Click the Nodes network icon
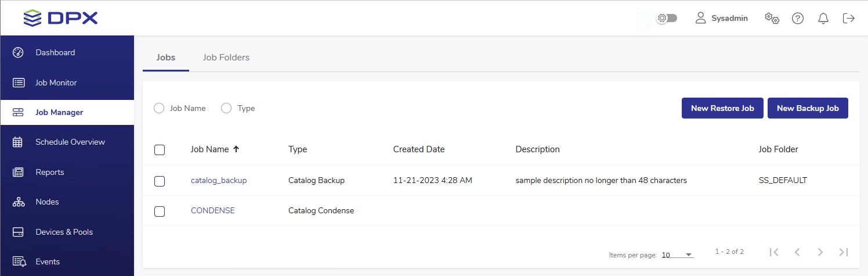Image resolution: width=868 pixels, height=276 pixels. pos(18,202)
